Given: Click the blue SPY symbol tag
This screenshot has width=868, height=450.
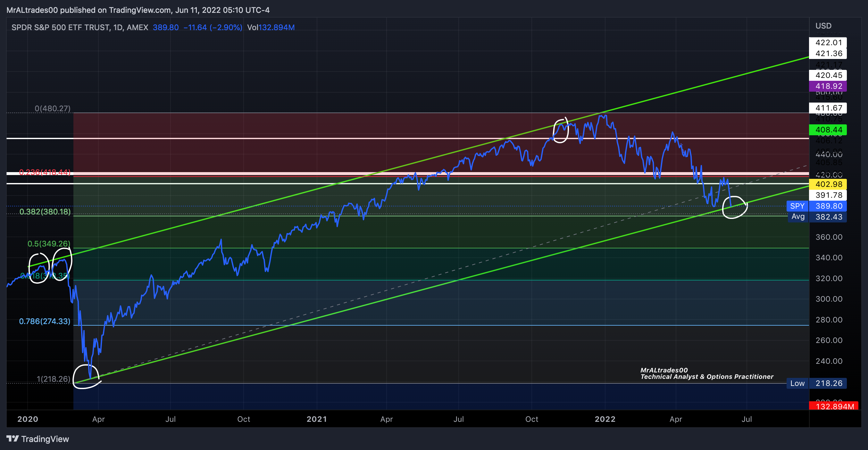Looking at the screenshot, I should pos(797,206).
